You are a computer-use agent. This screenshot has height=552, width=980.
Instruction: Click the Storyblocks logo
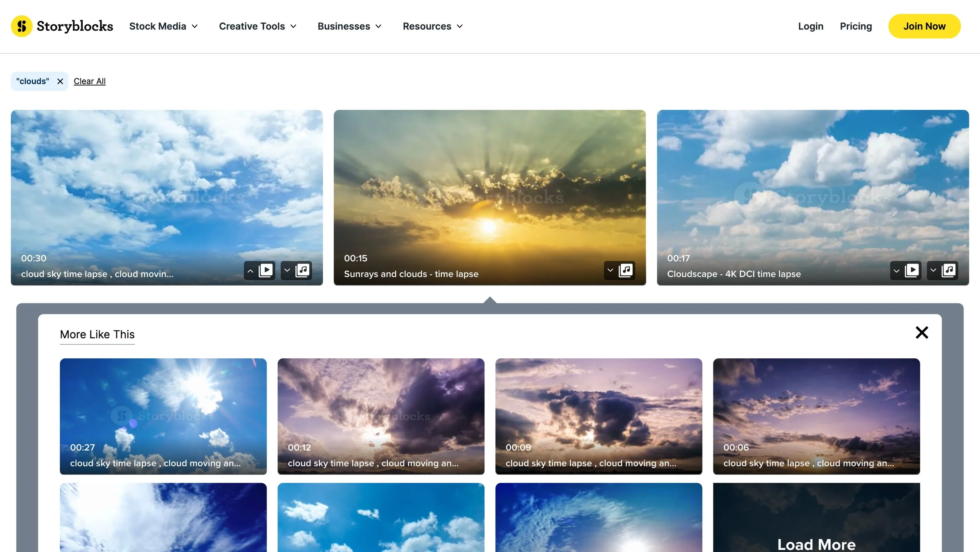62,26
